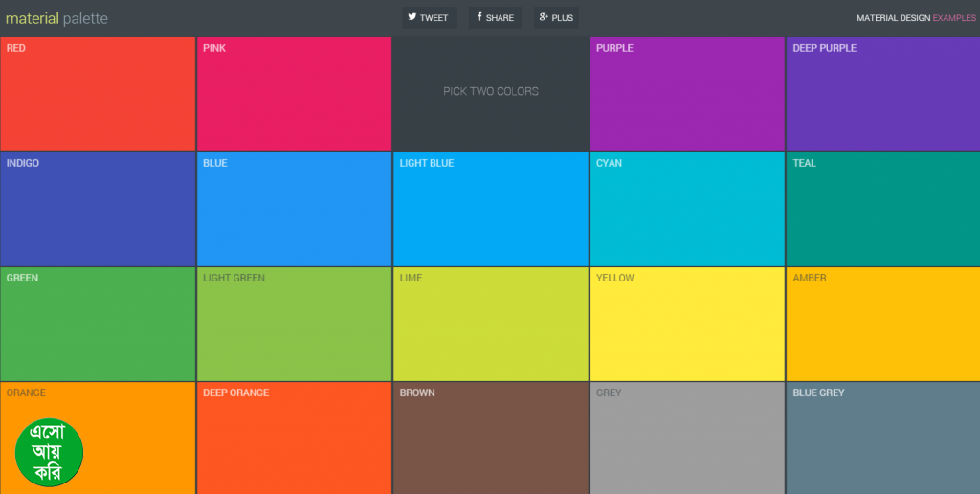Select the Deep Purple color tile
This screenshot has width=980, height=494.
click(882, 94)
